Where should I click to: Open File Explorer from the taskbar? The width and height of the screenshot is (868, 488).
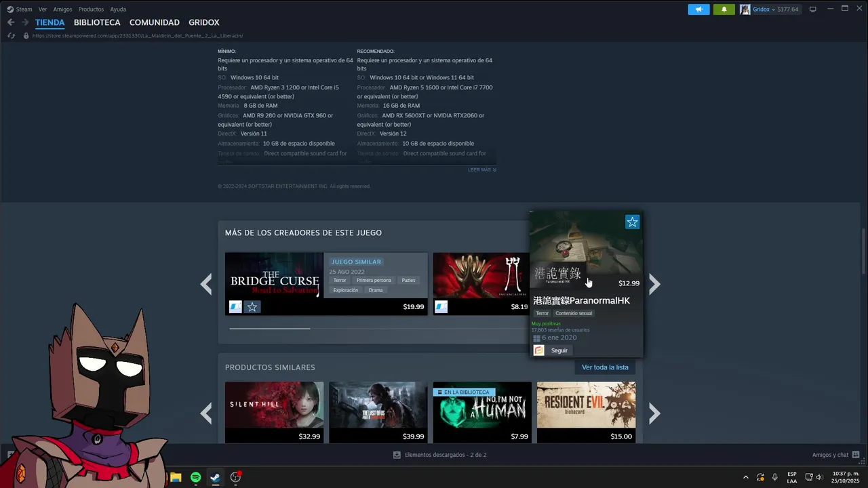pos(176,477)
